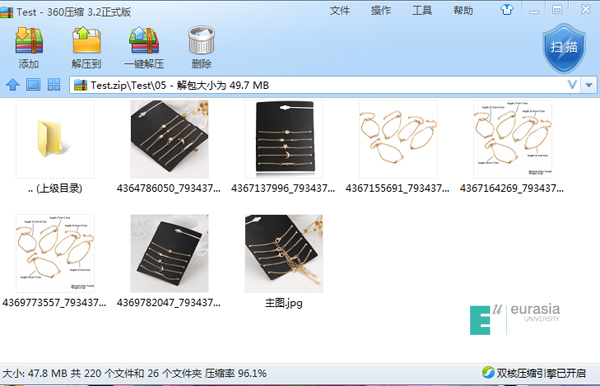Switch to the single-pane list view icon

tap(33, 84)
